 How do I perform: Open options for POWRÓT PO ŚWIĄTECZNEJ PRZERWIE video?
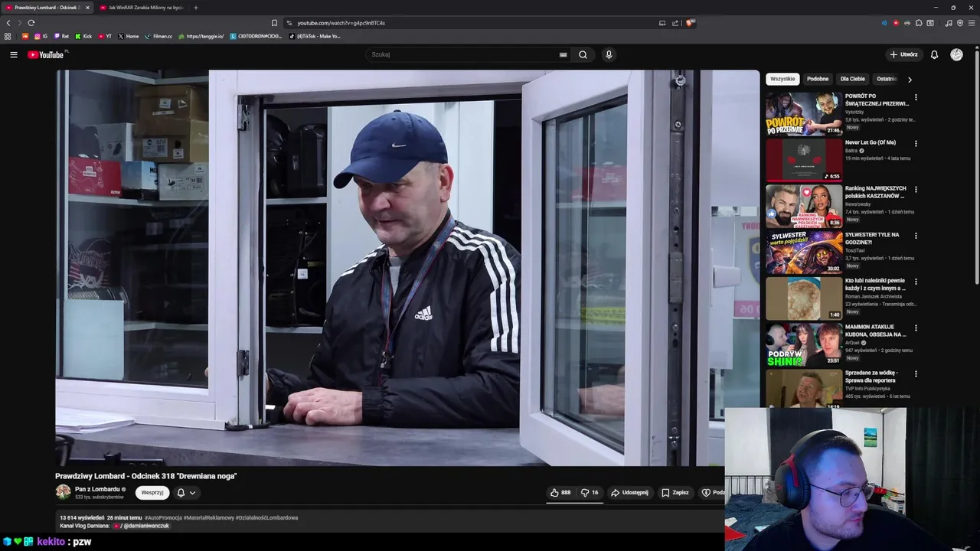(916, 97)
